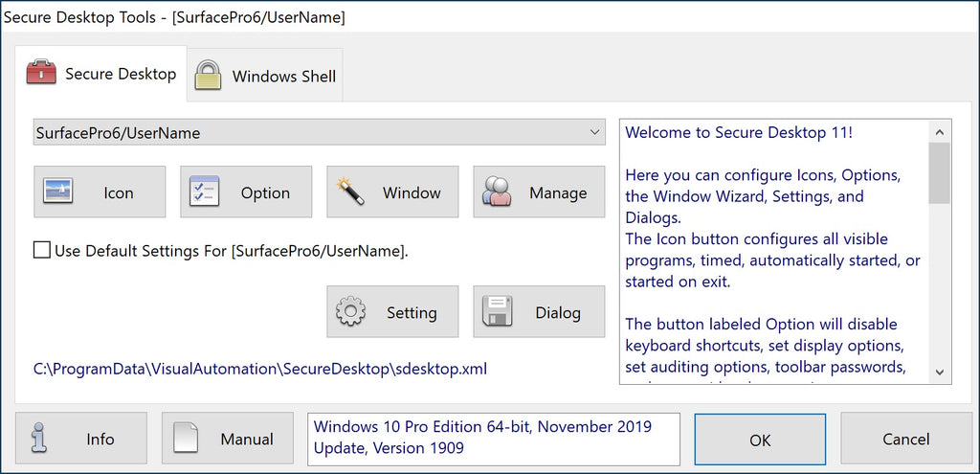Click the welcome text scrollbar thumb

pyautogui.click(x=940, y=172)
